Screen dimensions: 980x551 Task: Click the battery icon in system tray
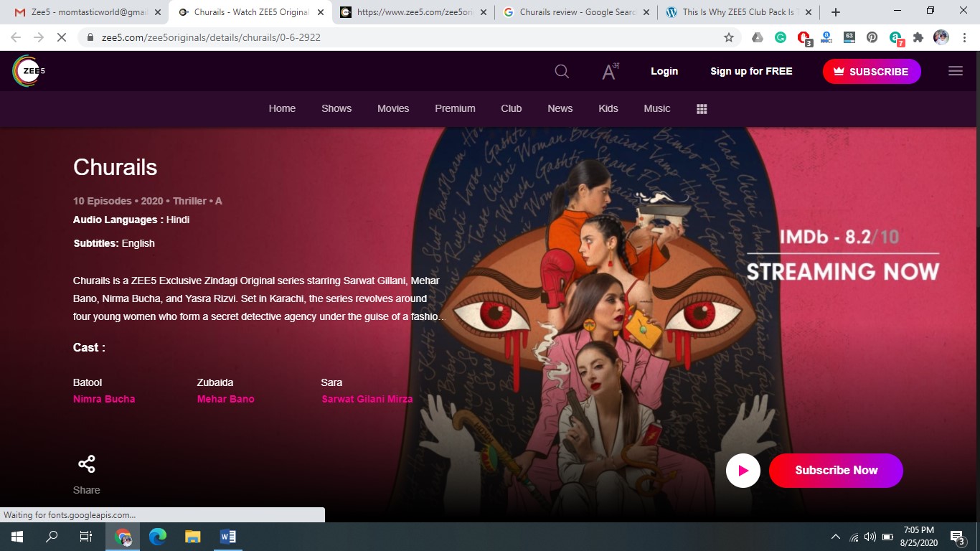click(x=887, y=537)
